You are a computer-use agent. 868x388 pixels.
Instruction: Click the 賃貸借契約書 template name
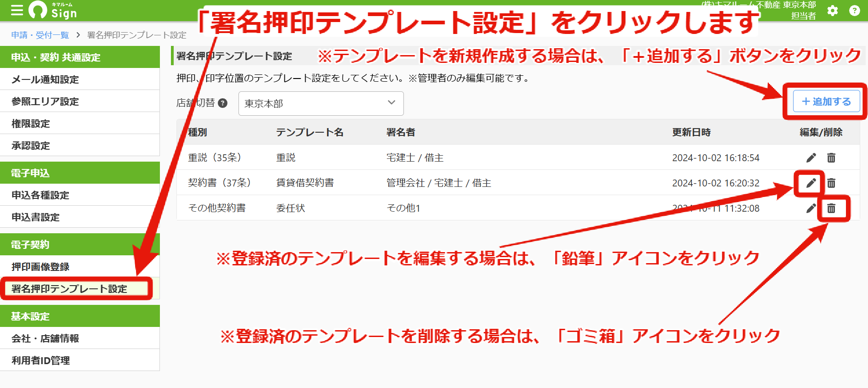305,183
